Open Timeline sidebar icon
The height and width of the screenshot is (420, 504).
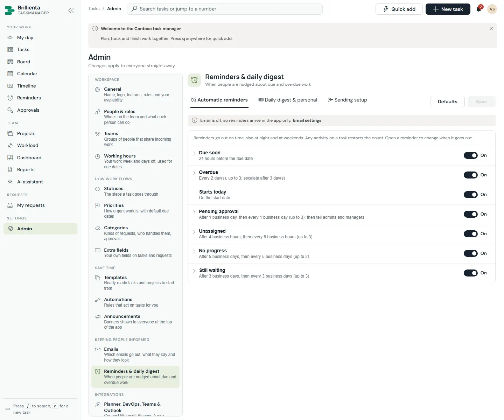[x=10, y=86]
